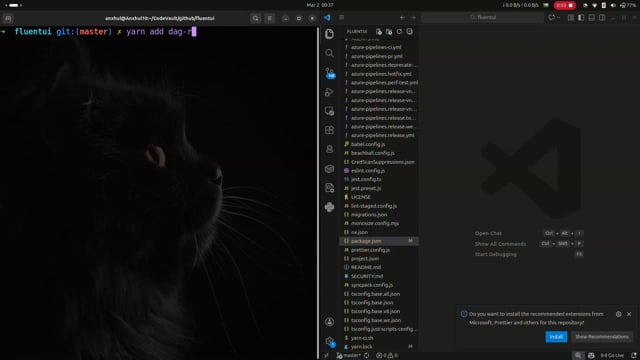Click zoom magnifier icon in status bar
The width and height of the screenshot is (640, 360).
pyautogui.click(x=578, y=356)
